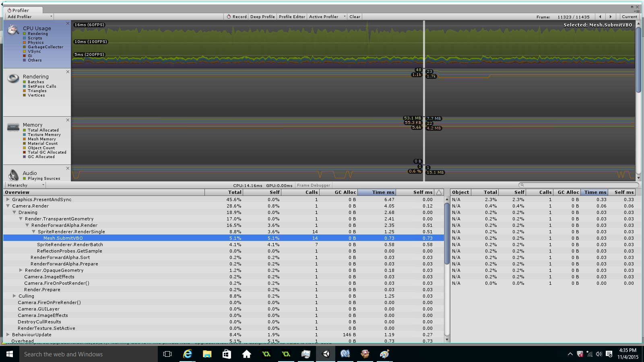Expand the Culling row
Image resolution: width=644 pixels, height=362 pixels.
(x=14, y=296)
